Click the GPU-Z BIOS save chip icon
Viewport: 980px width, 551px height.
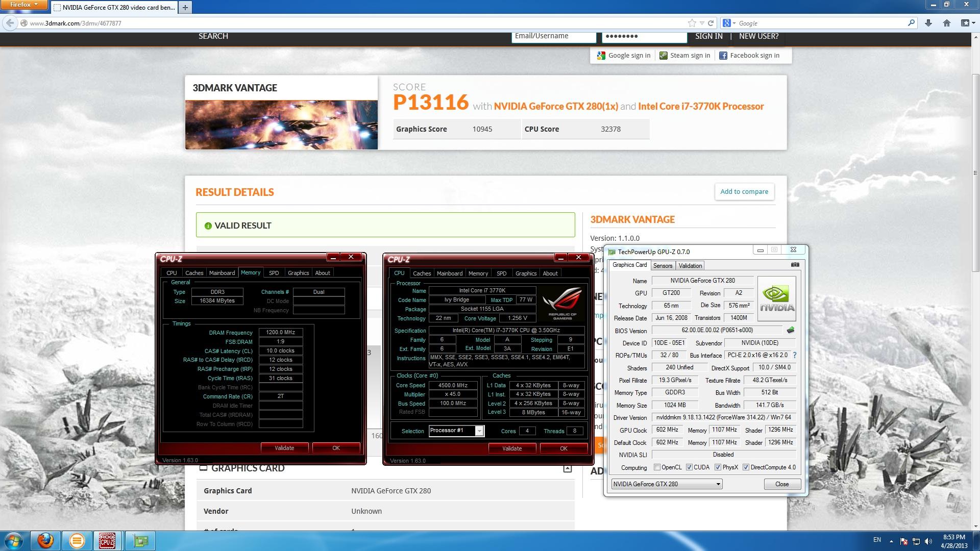tap(791, 330)
